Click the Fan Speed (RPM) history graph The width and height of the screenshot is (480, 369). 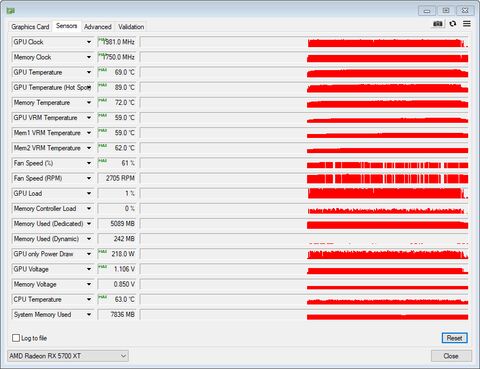304,178
